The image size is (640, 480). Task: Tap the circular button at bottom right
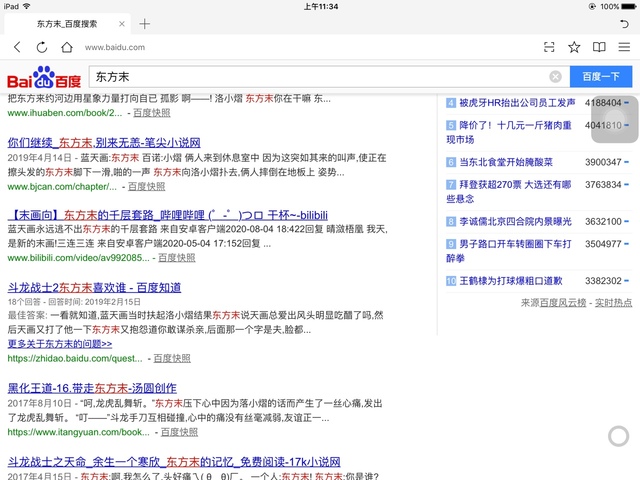[x=618, y=435]
